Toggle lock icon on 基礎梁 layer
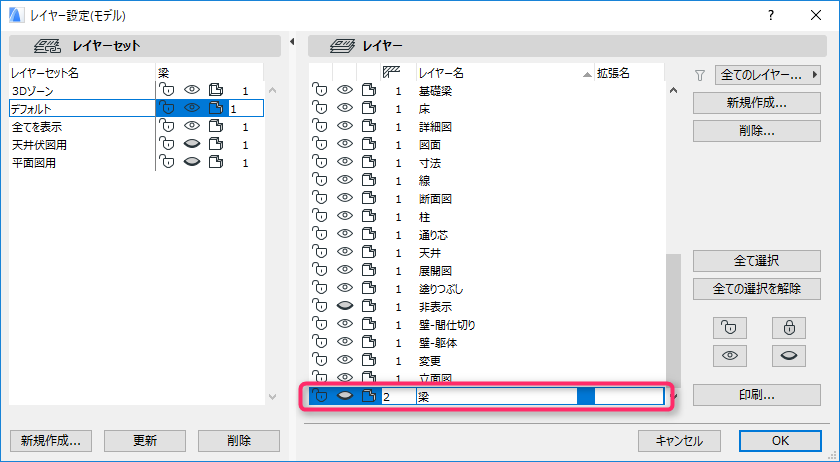This screenshot has height=462, width=840. coord(320,90)
